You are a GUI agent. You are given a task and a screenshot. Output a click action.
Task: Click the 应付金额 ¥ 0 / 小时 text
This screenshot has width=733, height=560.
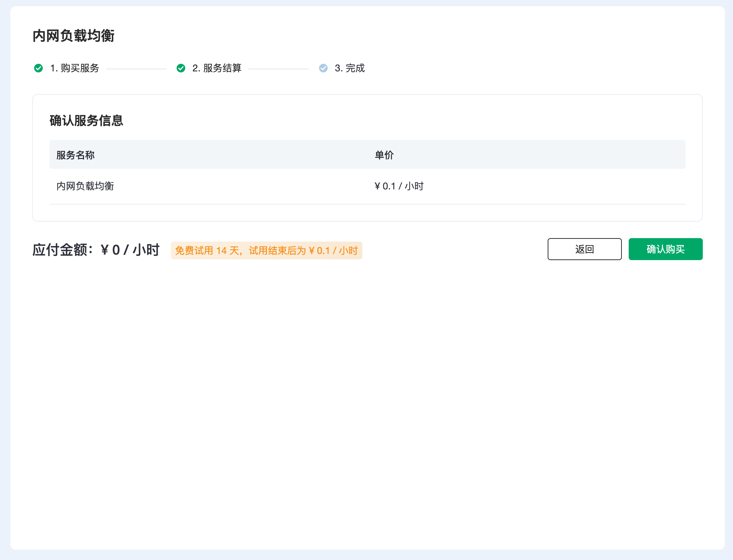tap(96, 250)
